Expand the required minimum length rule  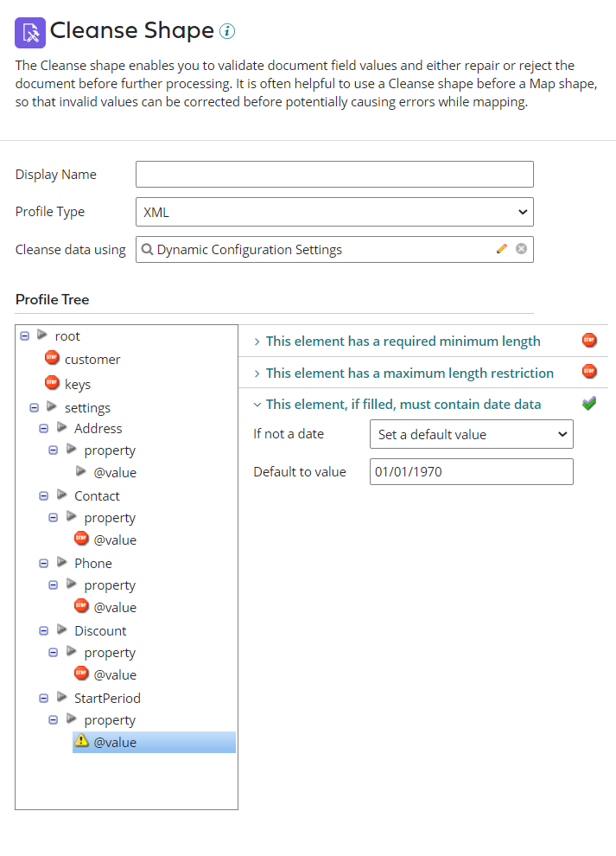click(x=257, y=340)
